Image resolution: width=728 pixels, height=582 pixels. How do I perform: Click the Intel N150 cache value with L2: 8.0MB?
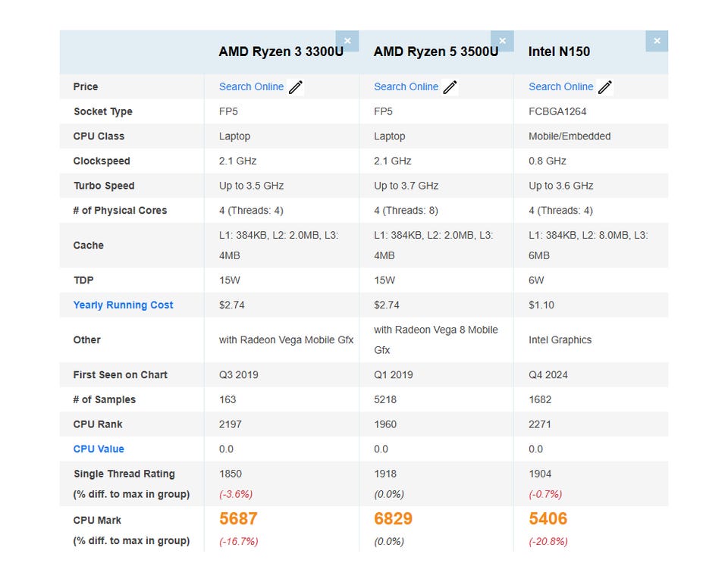[x=588, y=246]
